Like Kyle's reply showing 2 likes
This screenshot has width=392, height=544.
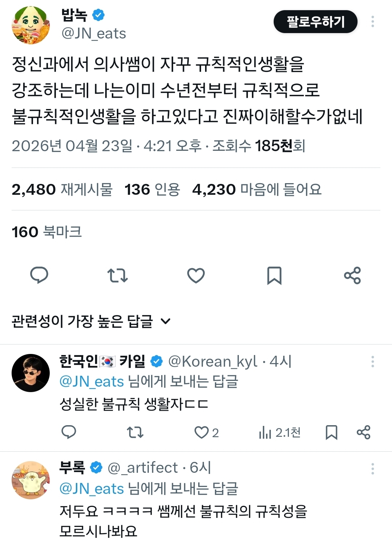(203, 432)
